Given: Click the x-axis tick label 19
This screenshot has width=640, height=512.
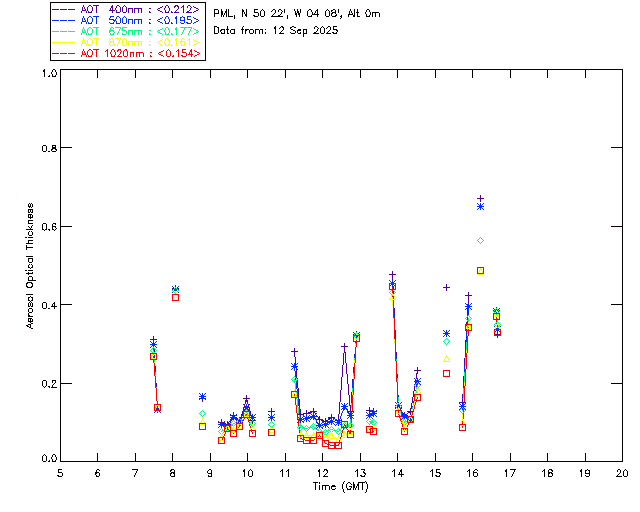Looking at the screenshot, I should (x=585, y=473).
